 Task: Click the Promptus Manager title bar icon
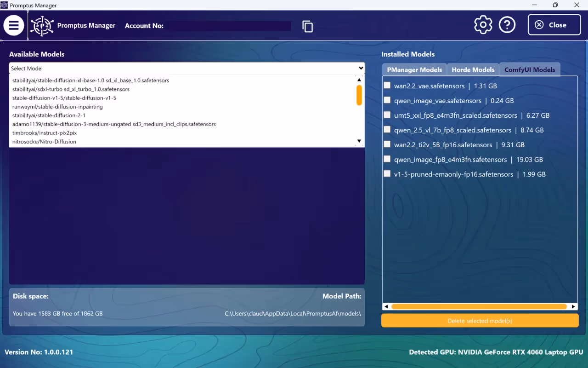pyautogui.click(x=4, y=5)
